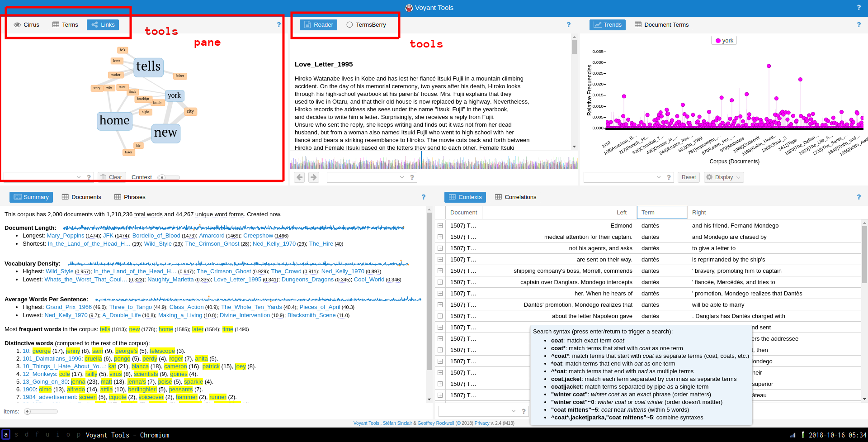Screen dimensions: 868x442
Task: Expand row 'are sent on their way.'
Action: (x=440, y=260)
